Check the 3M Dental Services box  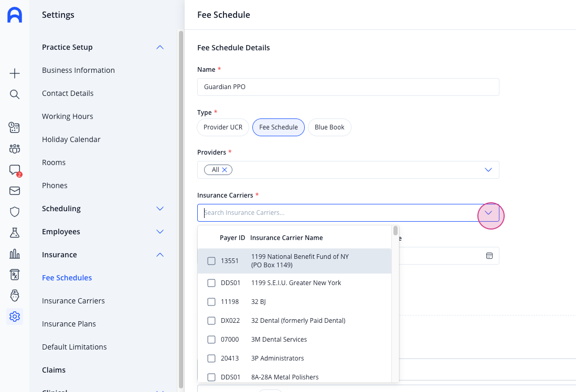(211, 340)
